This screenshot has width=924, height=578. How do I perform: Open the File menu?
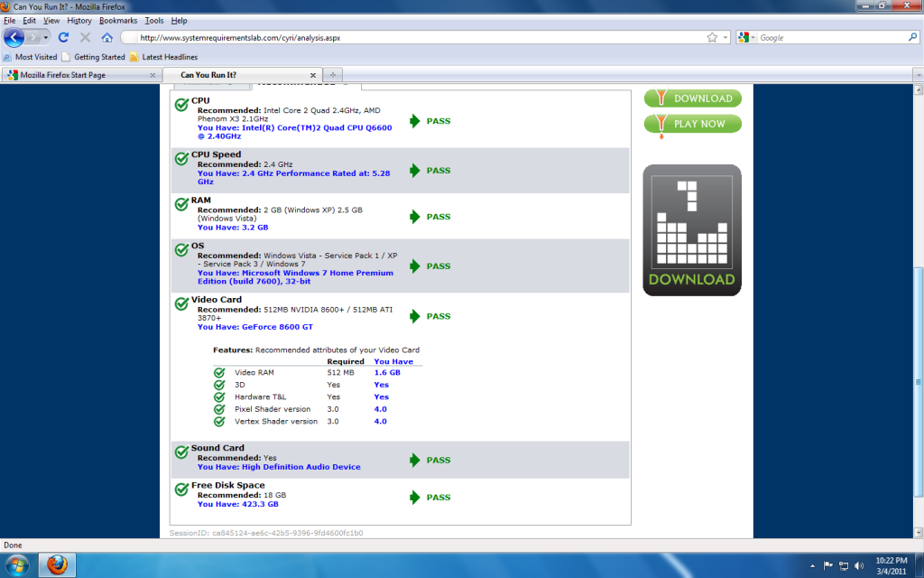click(9, 21)
